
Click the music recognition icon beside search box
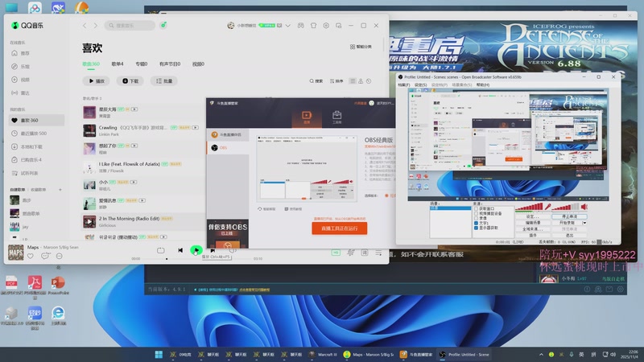click(x=163, y=26)
